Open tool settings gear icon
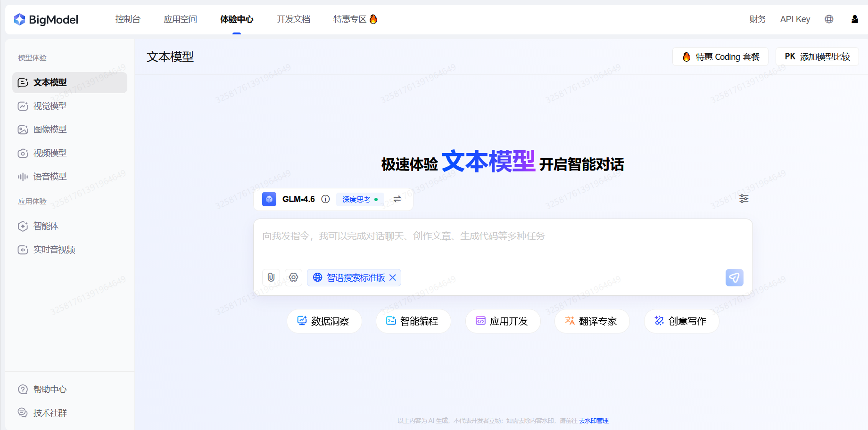868x430 pixels. (293, 277)
